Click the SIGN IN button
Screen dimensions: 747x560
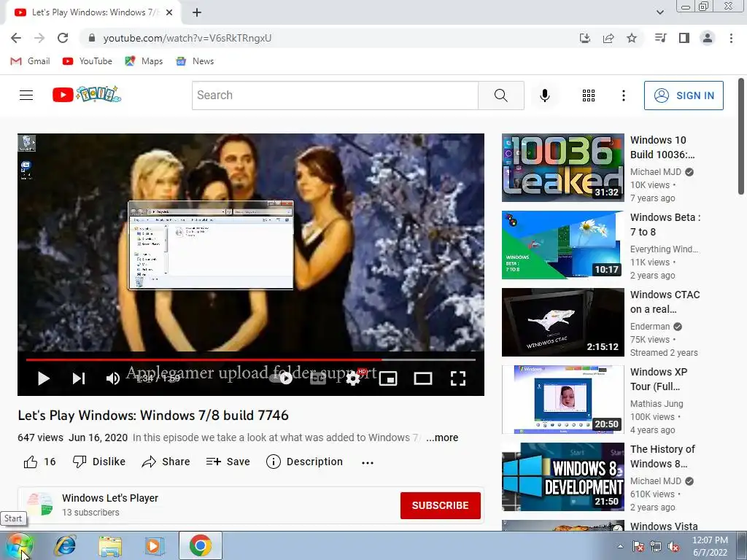coord(684,96)
